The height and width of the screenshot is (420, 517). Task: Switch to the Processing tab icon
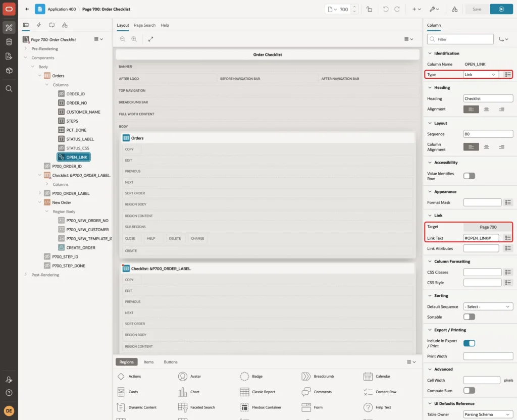[52, 25]
